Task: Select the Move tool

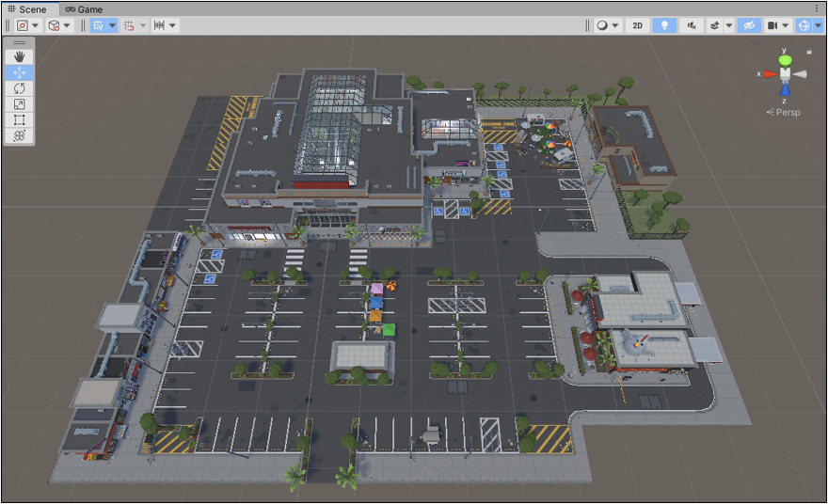Action: tap(19, 72)
